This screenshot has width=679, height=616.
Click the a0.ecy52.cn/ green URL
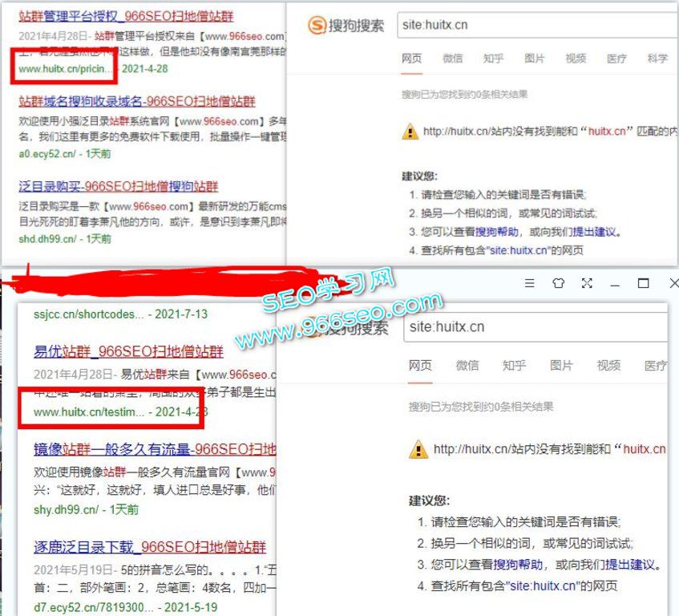pyautogui.click(x=47, y=153)
